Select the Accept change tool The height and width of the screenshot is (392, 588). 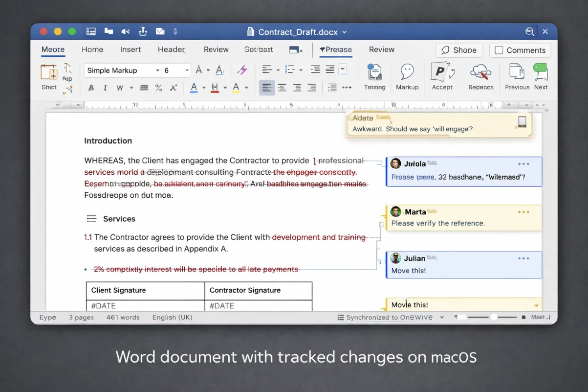coord(442,77)
